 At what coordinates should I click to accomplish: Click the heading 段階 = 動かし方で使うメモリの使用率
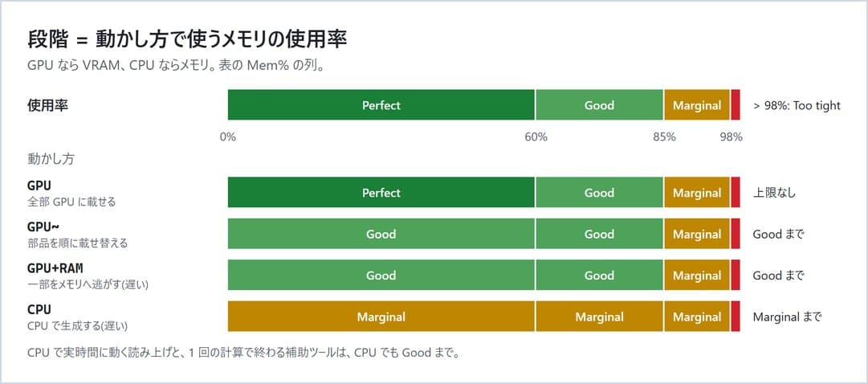tap(187, 40)
